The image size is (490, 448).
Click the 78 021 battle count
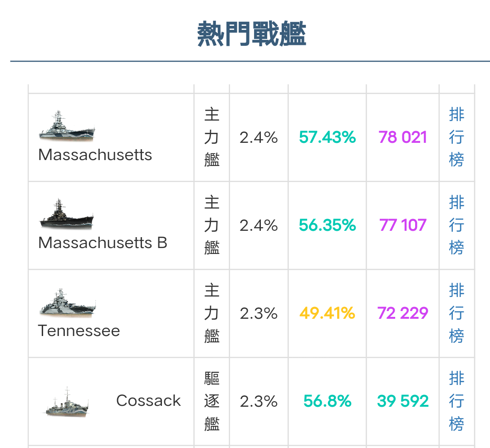point(402,137)
